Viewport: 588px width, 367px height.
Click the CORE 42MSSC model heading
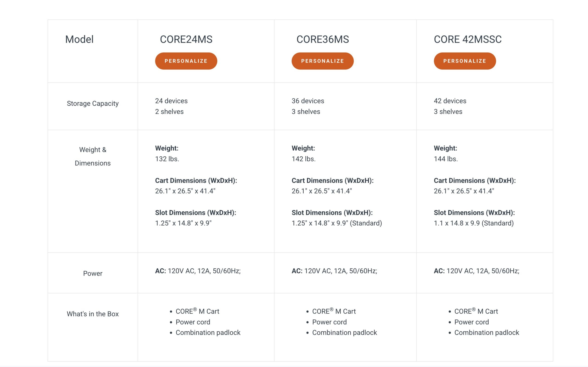pyautogui.click(x=468, y=39)
